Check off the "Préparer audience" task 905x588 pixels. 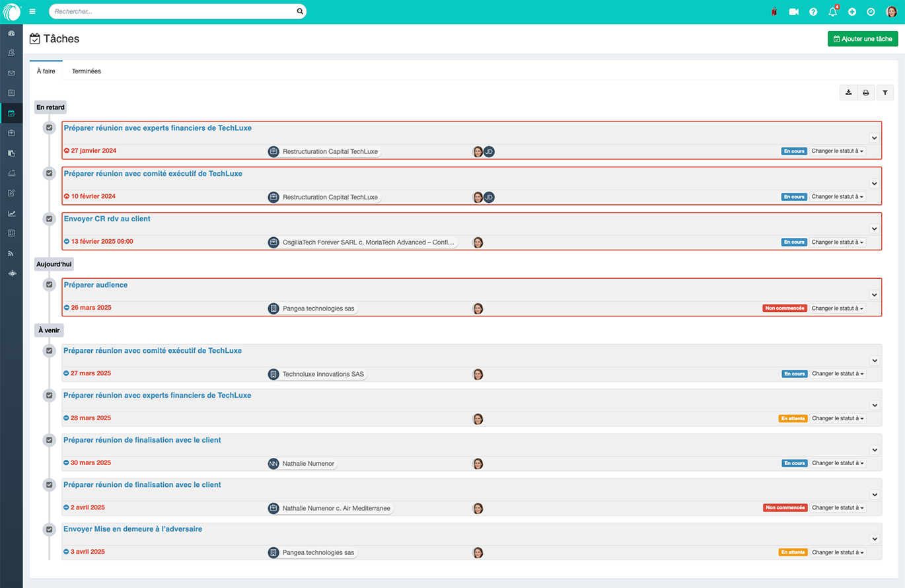point(49,285)
